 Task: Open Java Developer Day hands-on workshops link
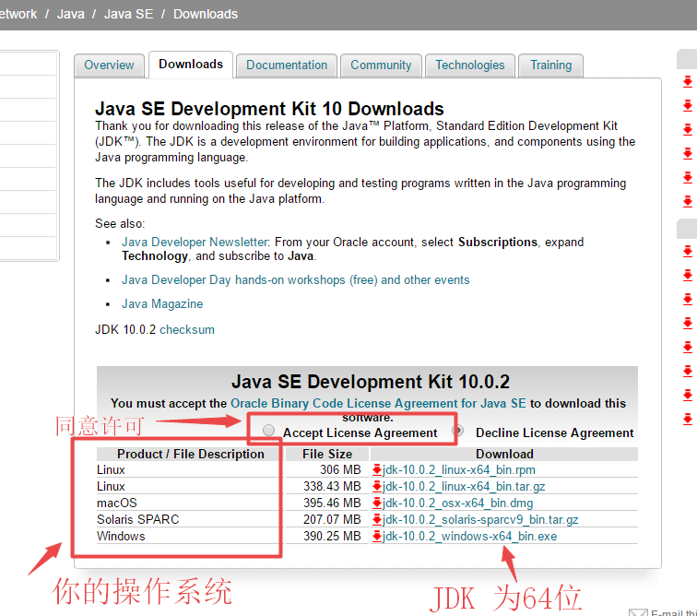point(296,279)
